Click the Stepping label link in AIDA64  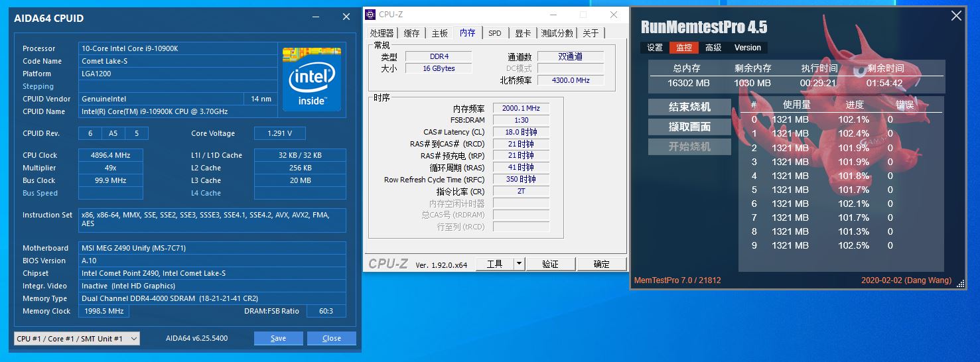pos(38,86)
